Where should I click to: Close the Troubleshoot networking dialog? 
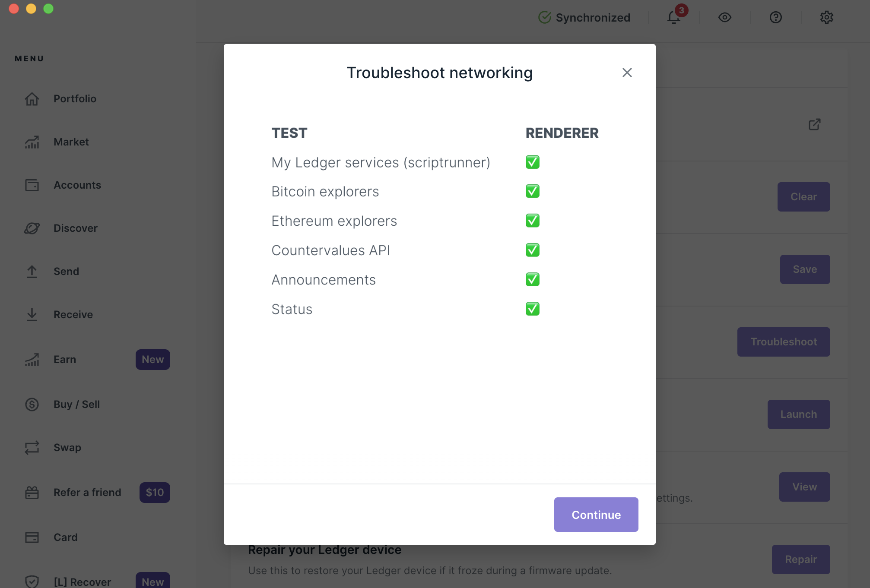point(627,73)
